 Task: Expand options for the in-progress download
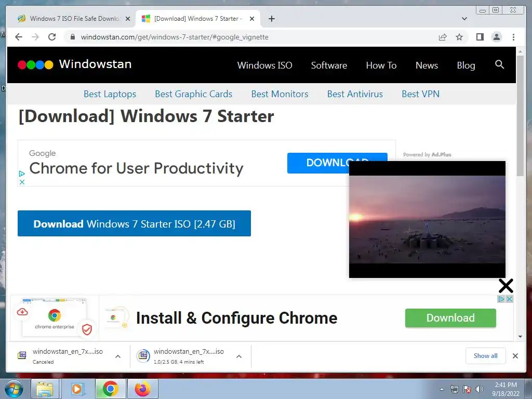tap(239, 356)
